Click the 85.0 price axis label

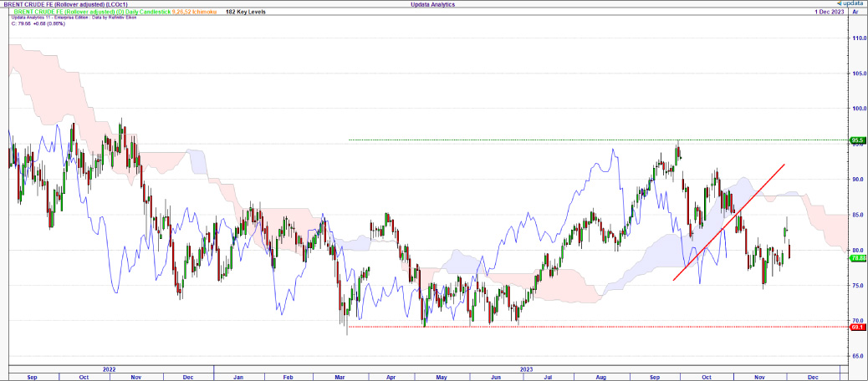pyautogui.click(x=858, y=215)
